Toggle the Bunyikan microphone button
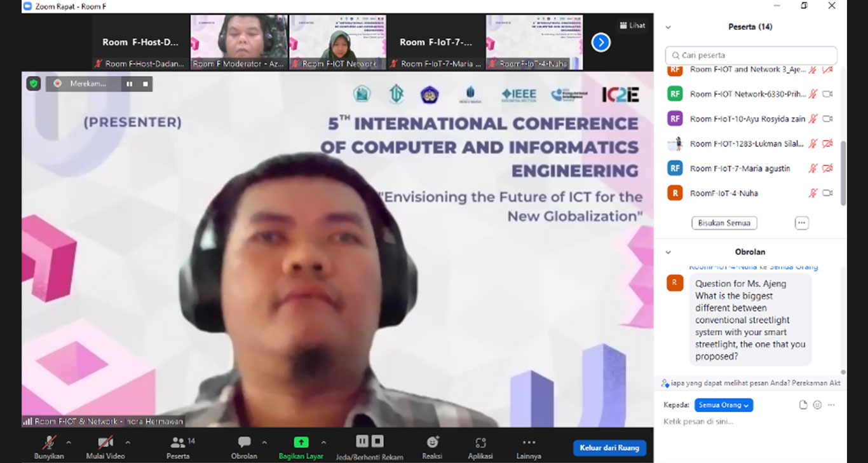The width and height of the screenshot is (868, 463). click(49, 443)
